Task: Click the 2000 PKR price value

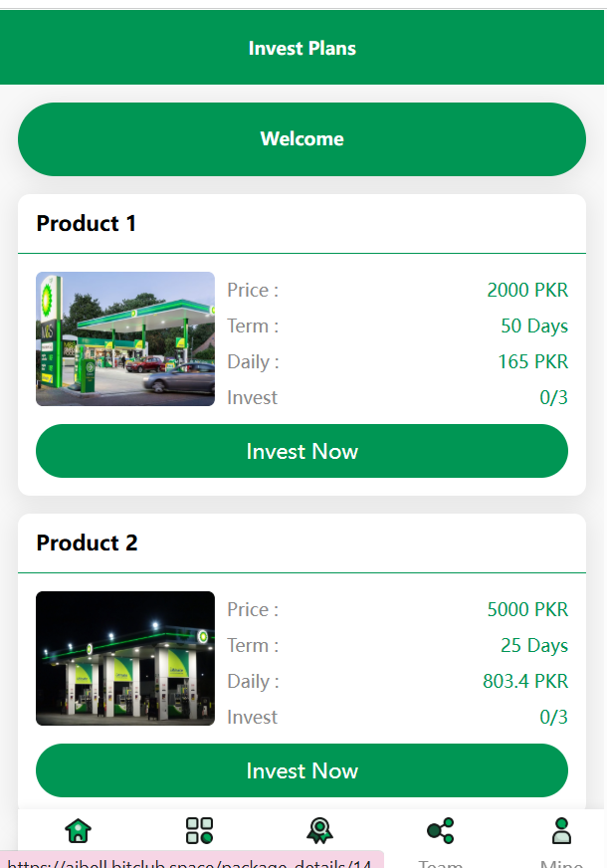Action: pos(527,290)
